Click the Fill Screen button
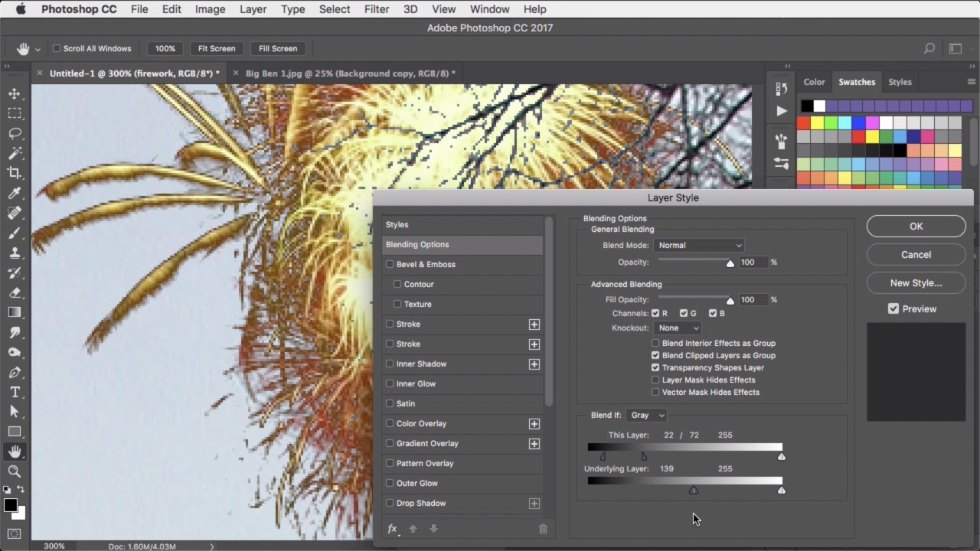The height and width of the screenshot is (551, 980). click(x=278, y=48)
